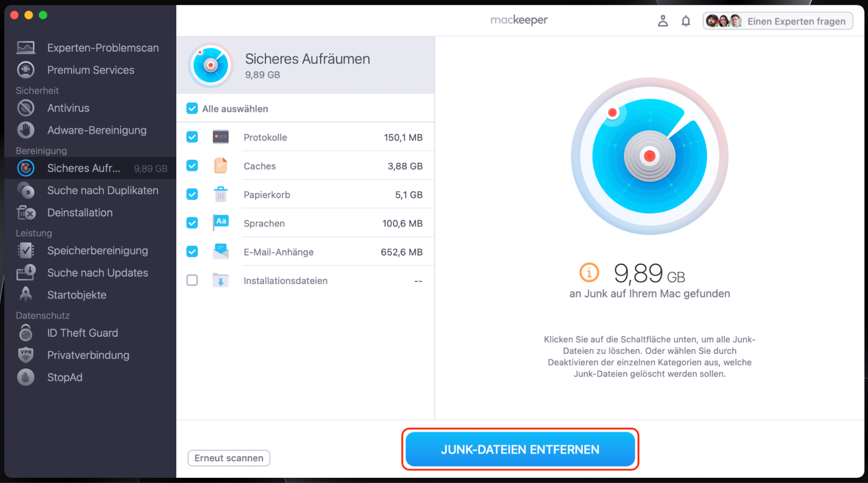
Task: Open Privatverbindung from the sidebar
Action: [x=90, y=355]
